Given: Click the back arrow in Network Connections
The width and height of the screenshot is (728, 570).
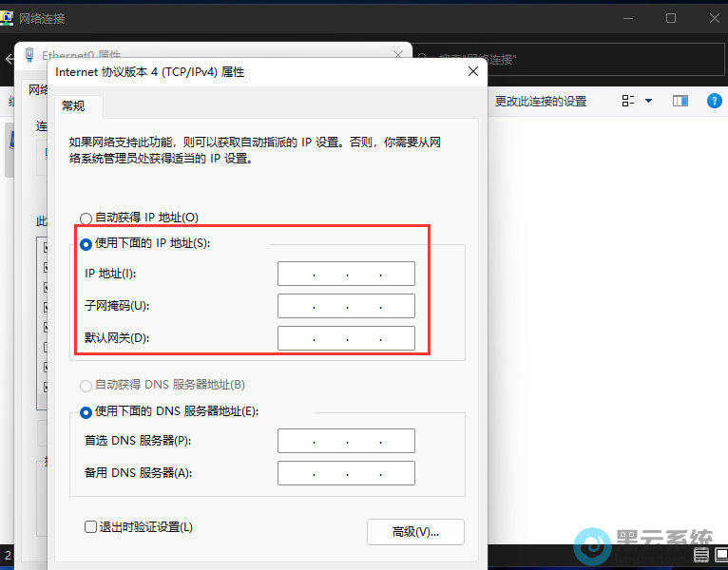Looking at the screenshot, I should pyautogui.click(x=11, y=59).
